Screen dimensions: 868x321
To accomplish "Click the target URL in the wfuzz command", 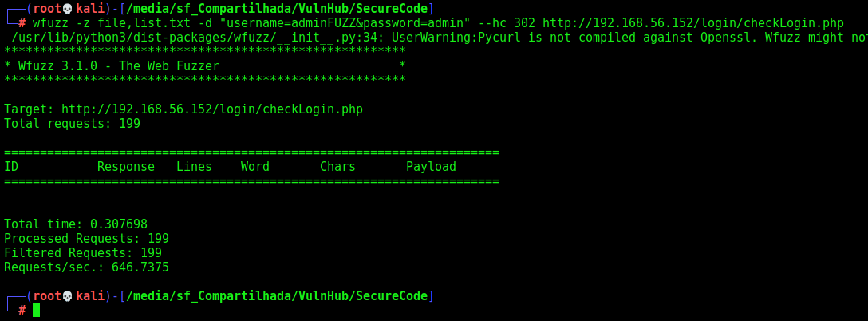I will click(693, 23).
